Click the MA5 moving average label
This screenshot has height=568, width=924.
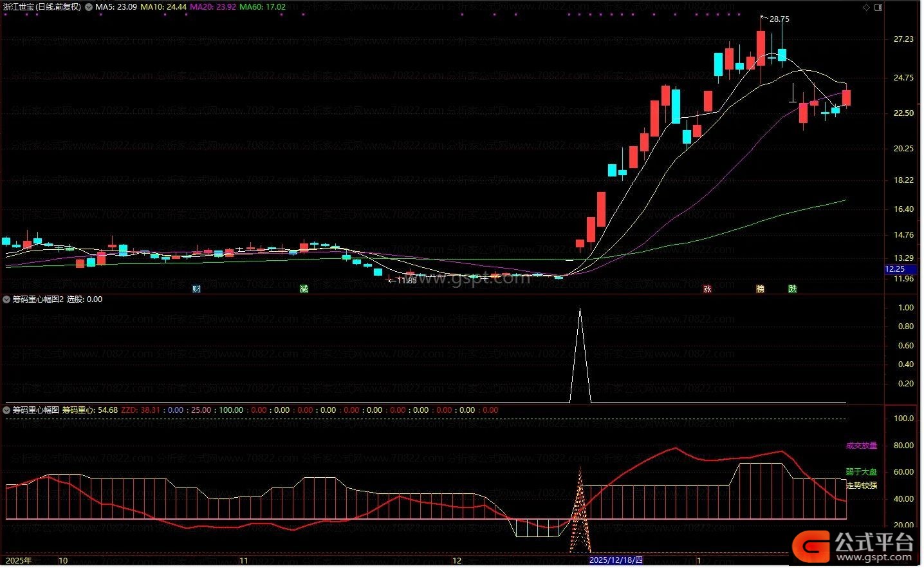click(x=116, y=7)
